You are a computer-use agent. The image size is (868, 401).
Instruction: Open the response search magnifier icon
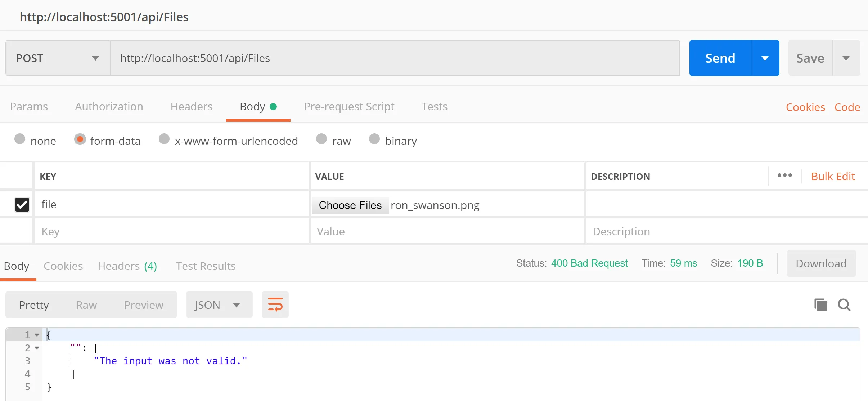[844, 305]
